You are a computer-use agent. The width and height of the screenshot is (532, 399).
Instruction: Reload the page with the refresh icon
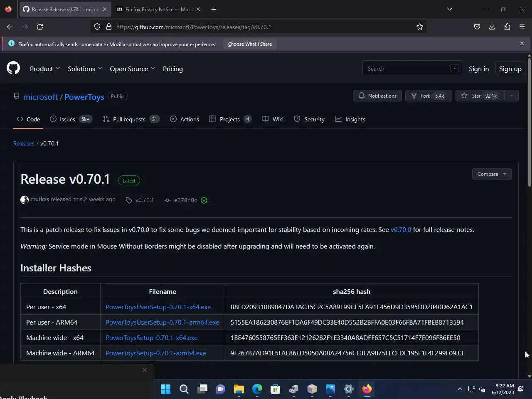[40, 27]
